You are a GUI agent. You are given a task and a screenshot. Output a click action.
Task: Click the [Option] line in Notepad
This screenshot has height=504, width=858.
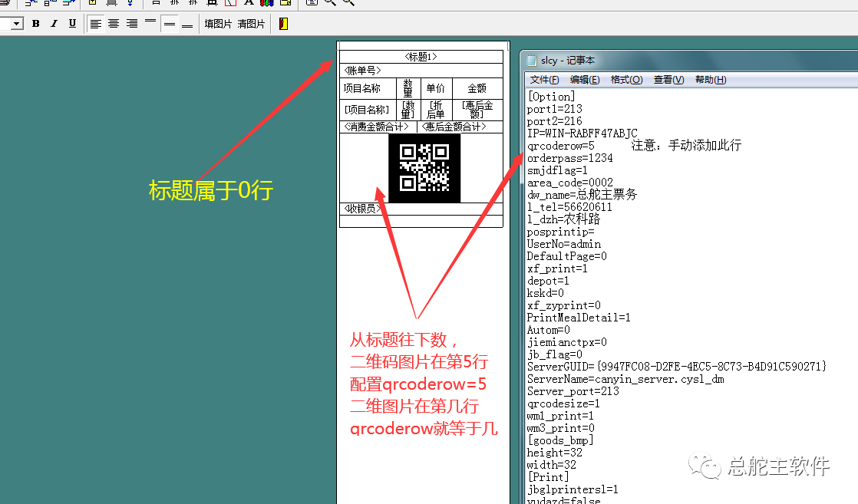551,97
